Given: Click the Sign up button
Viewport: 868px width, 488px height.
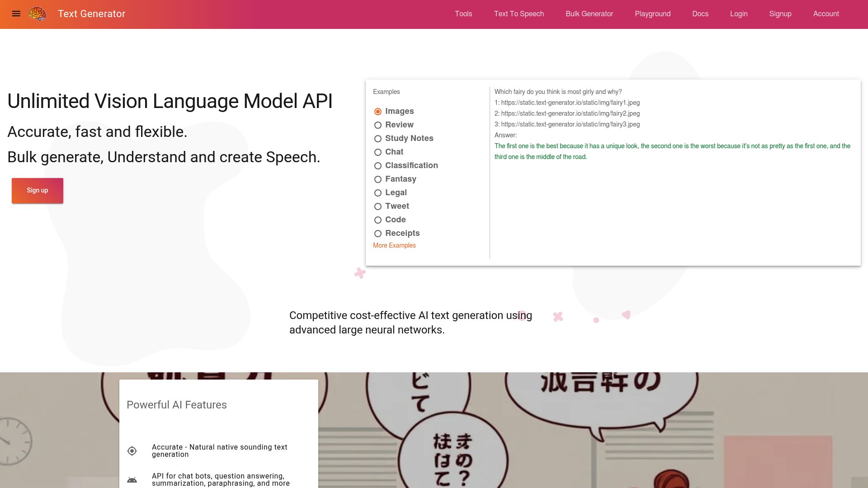Looking at the screenshot, I should click(37, 190).
